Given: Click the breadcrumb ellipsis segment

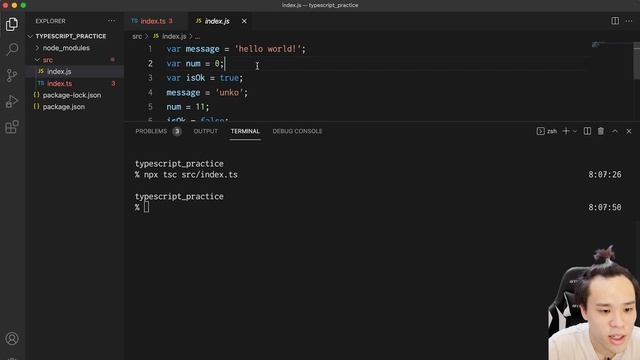Looking at the screenshot, I should pyautogui.click(x=198, y=36).
